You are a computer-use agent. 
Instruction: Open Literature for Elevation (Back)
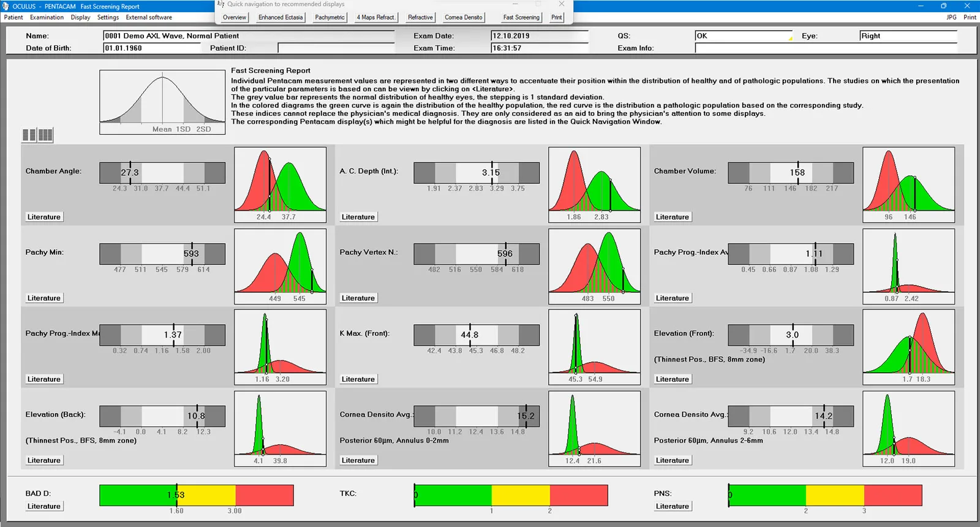point(44,460)
